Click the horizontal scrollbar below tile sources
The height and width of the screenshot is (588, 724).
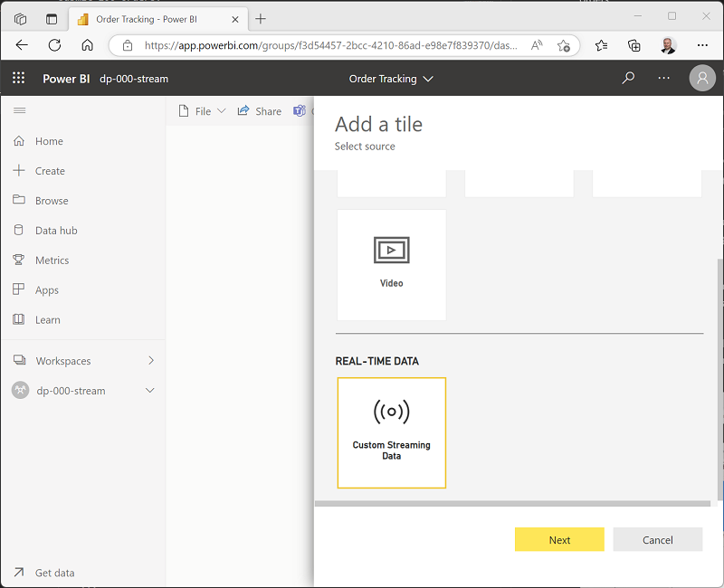pyautogui.click(x=512, y=504)
